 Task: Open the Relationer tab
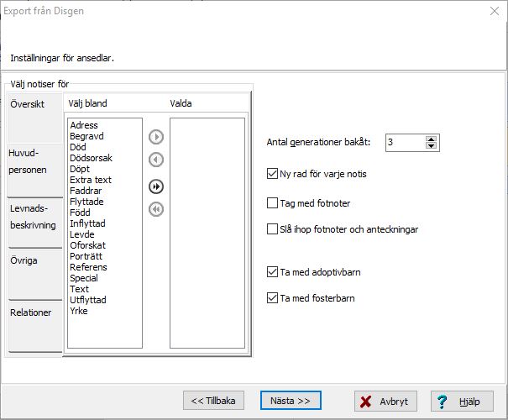pos(34,327)
